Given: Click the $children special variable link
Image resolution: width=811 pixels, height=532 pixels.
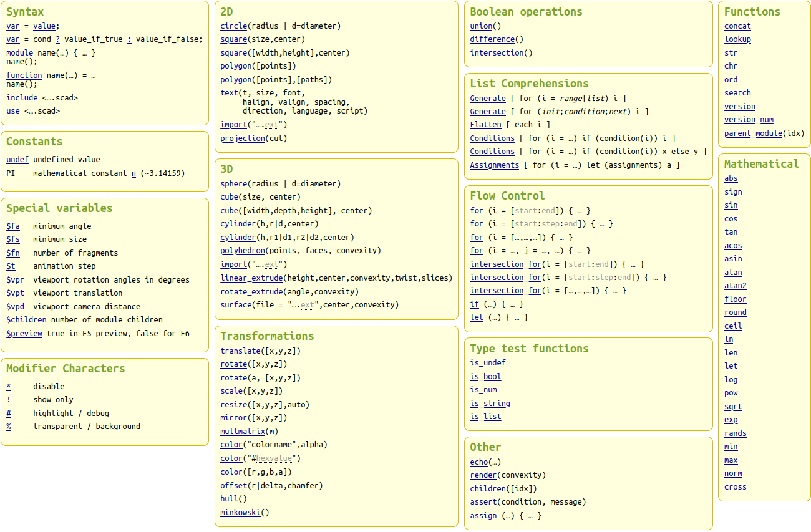Looking at the screenshot, I should (26, 320).
